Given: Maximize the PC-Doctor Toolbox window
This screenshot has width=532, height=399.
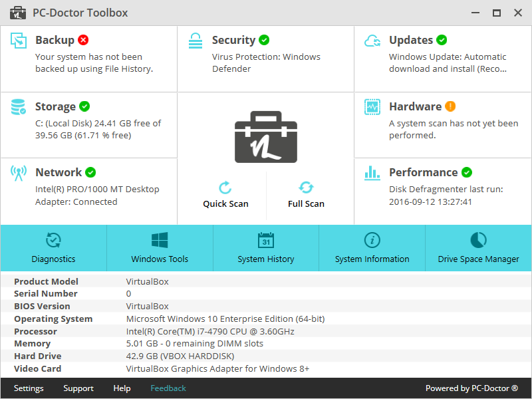Looking at the screenshot, I should click(497, 13).
